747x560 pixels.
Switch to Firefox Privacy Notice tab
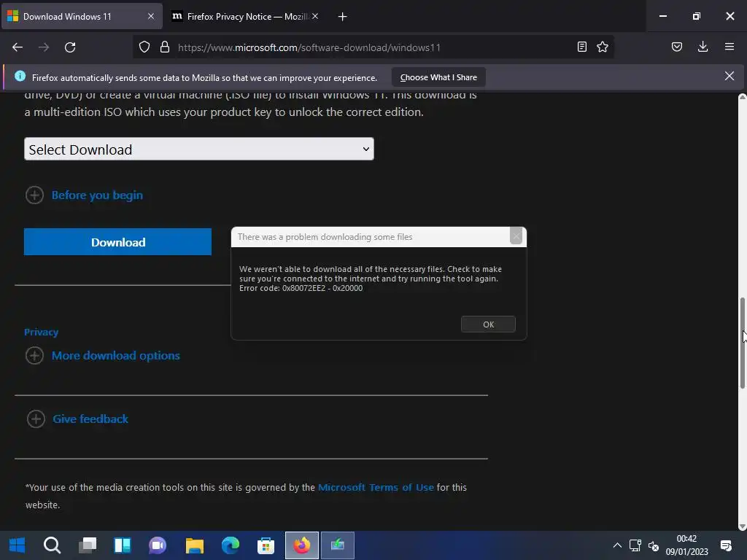[x=245, y=17]
